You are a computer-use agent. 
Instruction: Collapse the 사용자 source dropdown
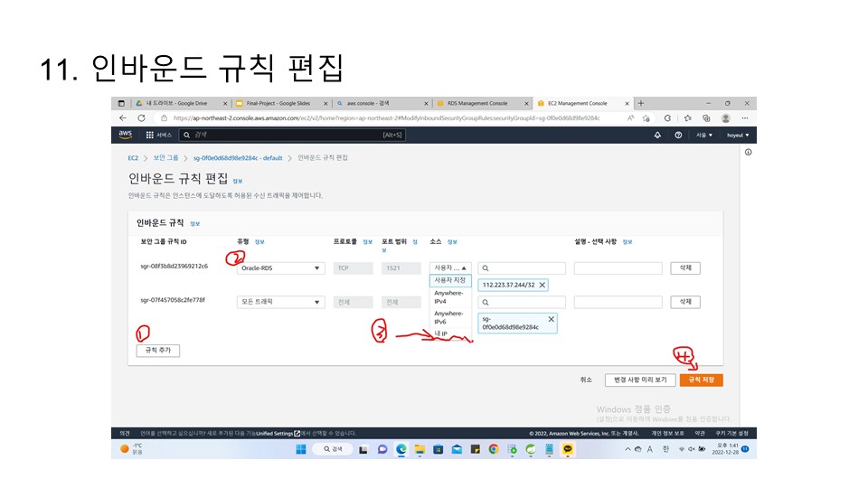450,267
